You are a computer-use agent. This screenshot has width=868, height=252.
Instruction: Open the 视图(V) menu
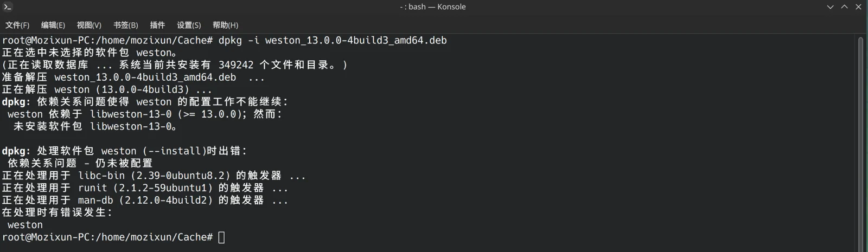89,25
